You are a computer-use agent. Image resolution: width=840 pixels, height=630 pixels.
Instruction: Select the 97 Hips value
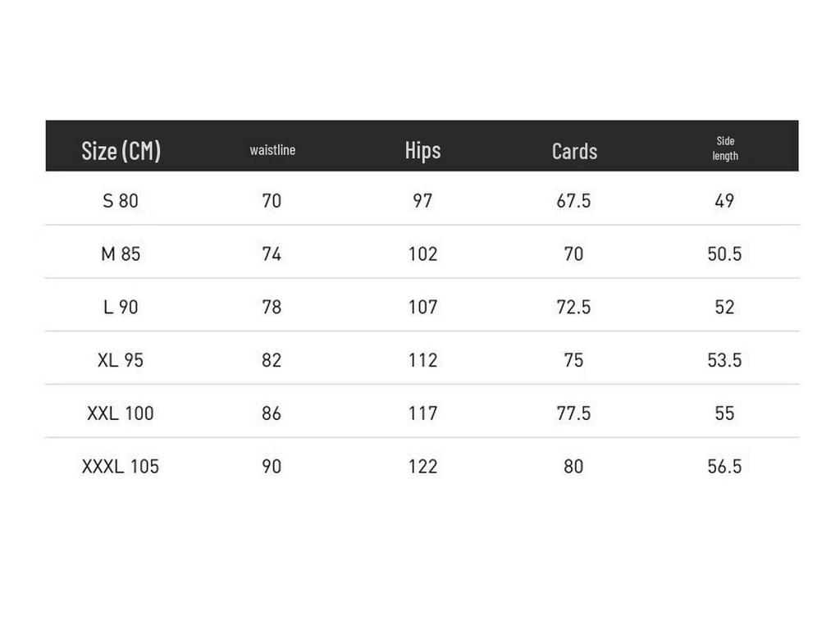click(422, 201)
